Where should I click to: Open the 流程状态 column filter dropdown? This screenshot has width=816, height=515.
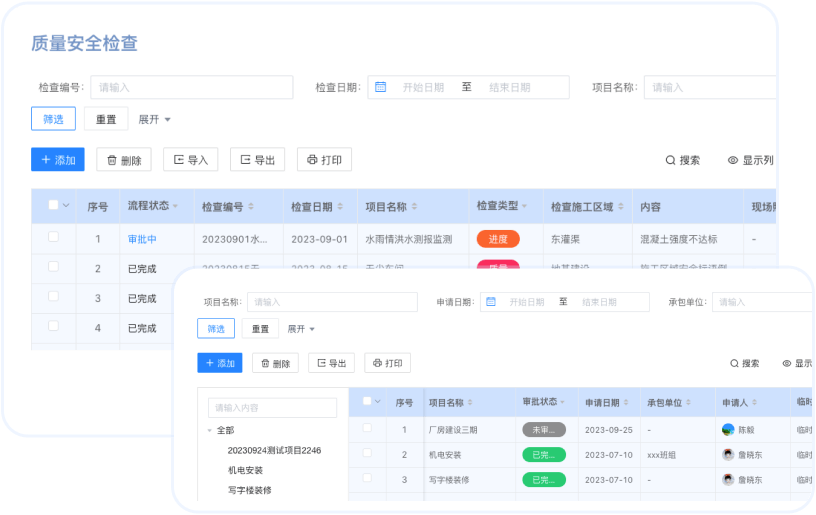176,206
